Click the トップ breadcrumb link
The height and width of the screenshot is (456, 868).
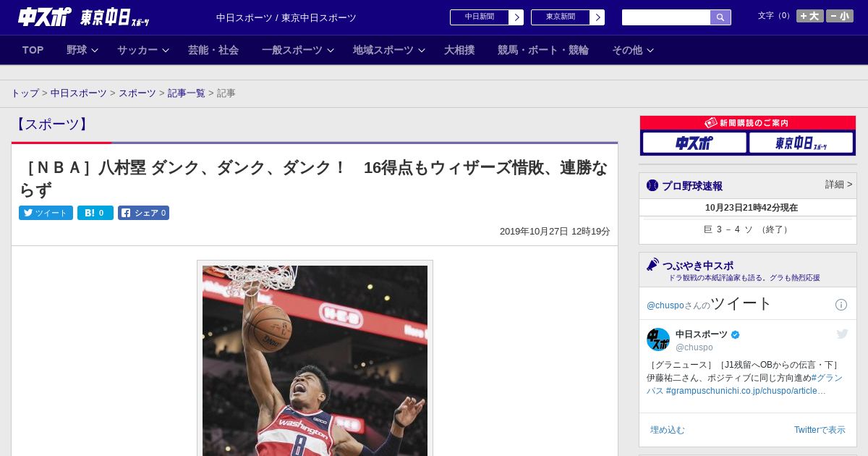25,93
